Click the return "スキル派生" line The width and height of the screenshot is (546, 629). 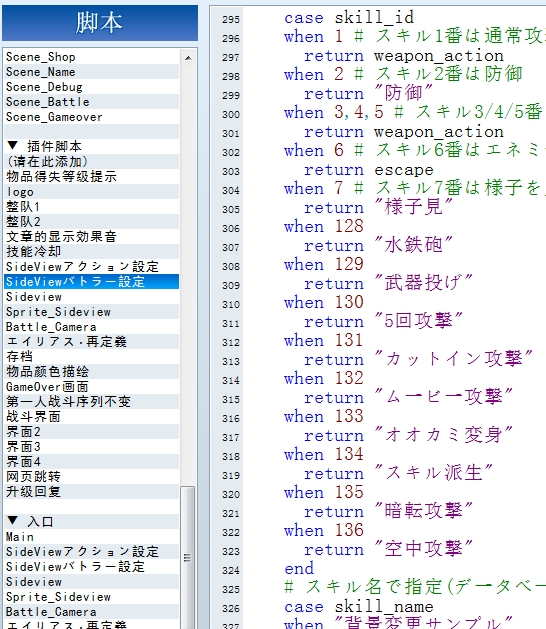(x=398, y=474)
